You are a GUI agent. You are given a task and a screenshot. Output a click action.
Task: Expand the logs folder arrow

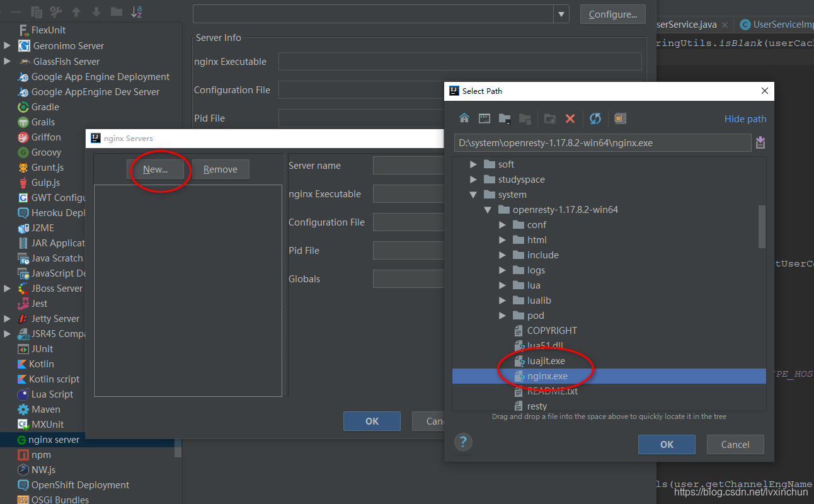pos(502,270)
